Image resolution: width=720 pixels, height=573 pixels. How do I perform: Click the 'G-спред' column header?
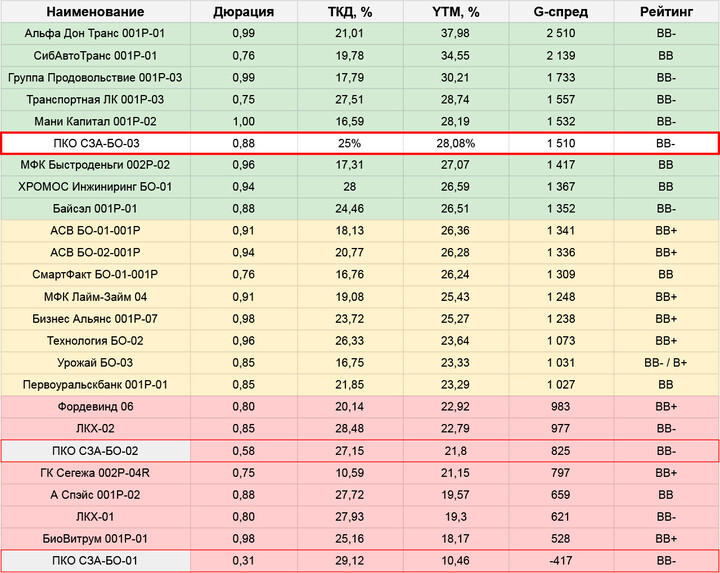(561, 11)
